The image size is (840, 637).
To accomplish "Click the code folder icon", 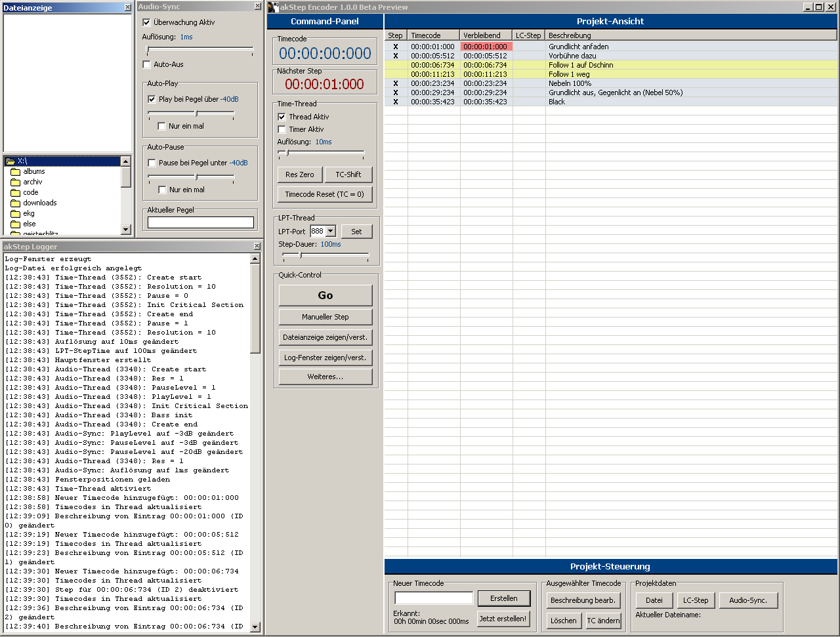I will (x=16, y=193).
